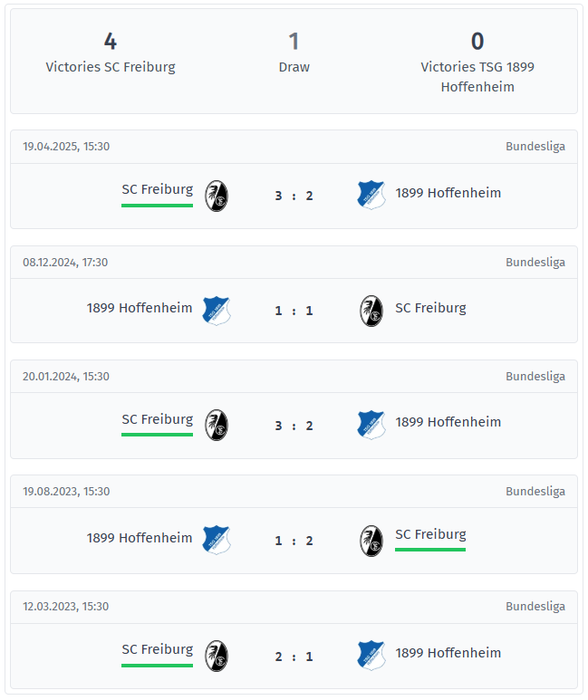Image resolution: width=588 pixels, height=700 pixels.
Task: Open the 1 : 2 score from 19.08.2023
Action: [294, 541]
